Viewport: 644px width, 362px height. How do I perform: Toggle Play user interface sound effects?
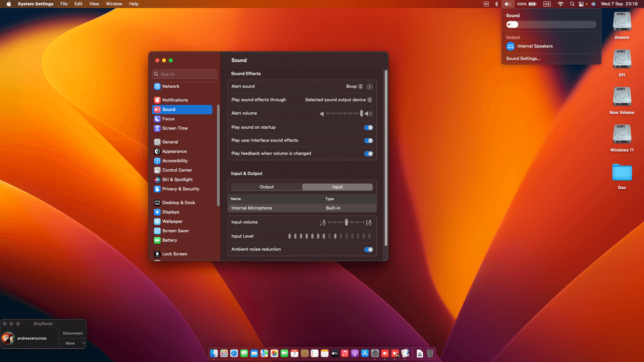click(368, 140)
